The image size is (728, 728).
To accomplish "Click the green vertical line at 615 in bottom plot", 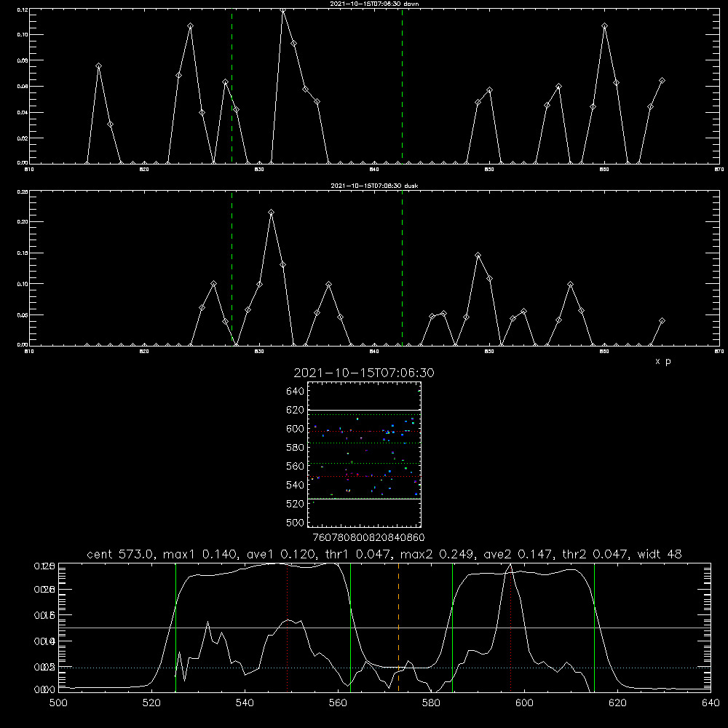I will tap(594, 627).
